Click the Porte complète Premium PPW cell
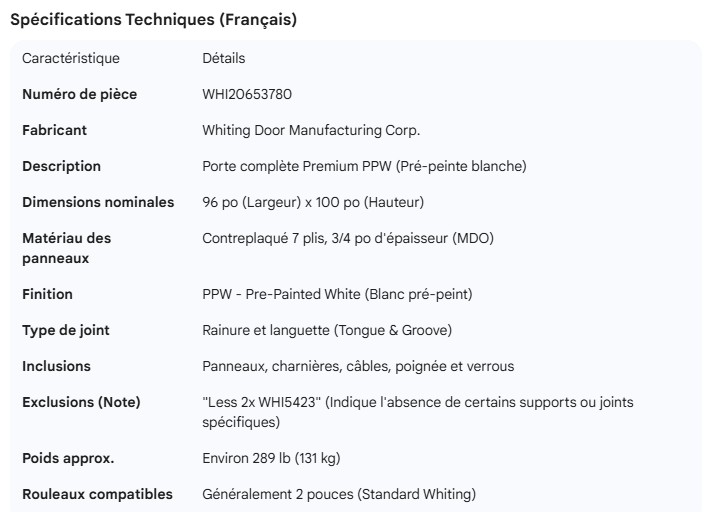The image size is (711, 516). click(364, 166)
